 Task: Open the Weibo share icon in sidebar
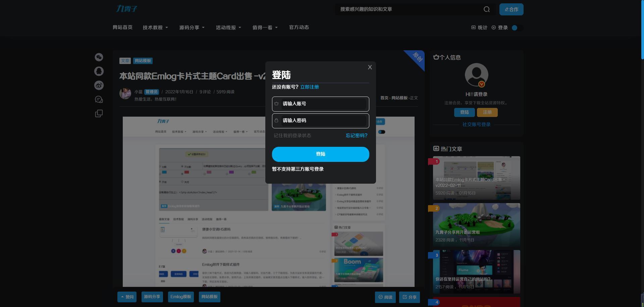point(99,85)
